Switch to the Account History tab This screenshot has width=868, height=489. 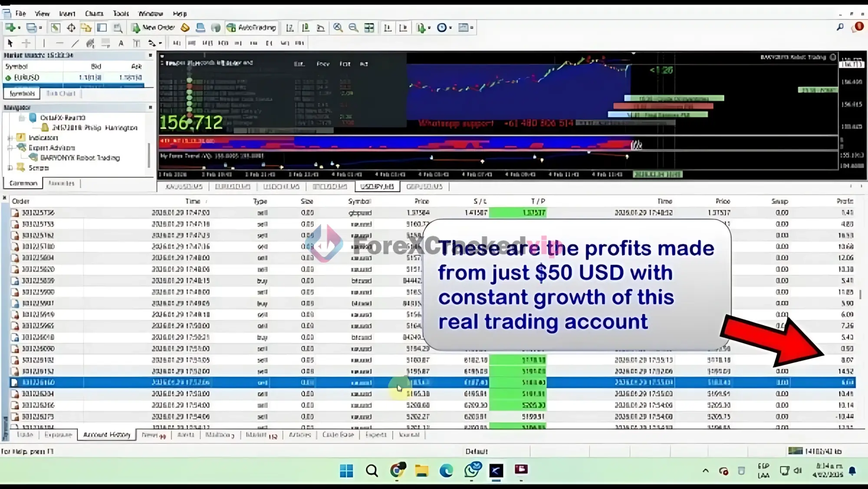pos(106,435)
